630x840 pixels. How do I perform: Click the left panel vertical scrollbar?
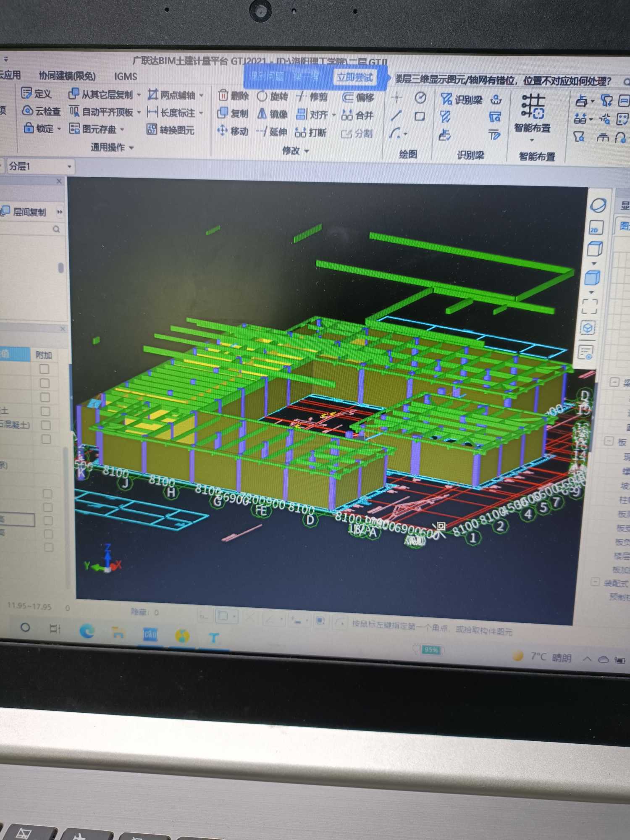61,268
